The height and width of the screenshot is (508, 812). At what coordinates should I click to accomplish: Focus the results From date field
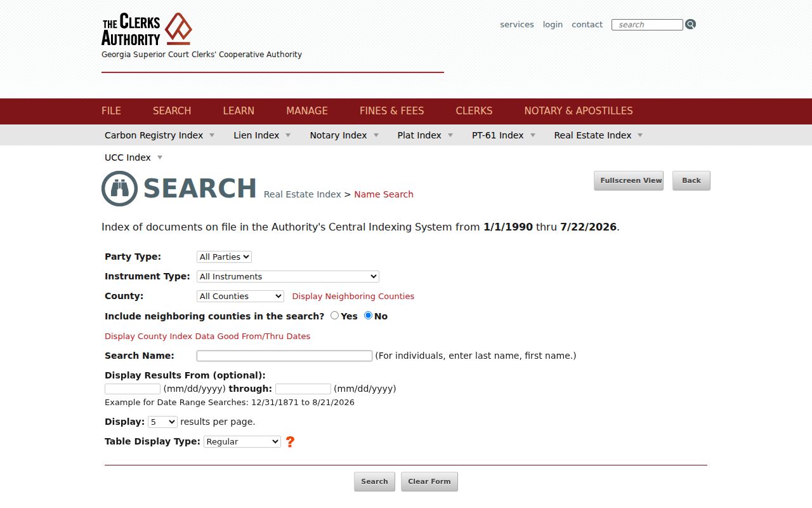point(133,389)
